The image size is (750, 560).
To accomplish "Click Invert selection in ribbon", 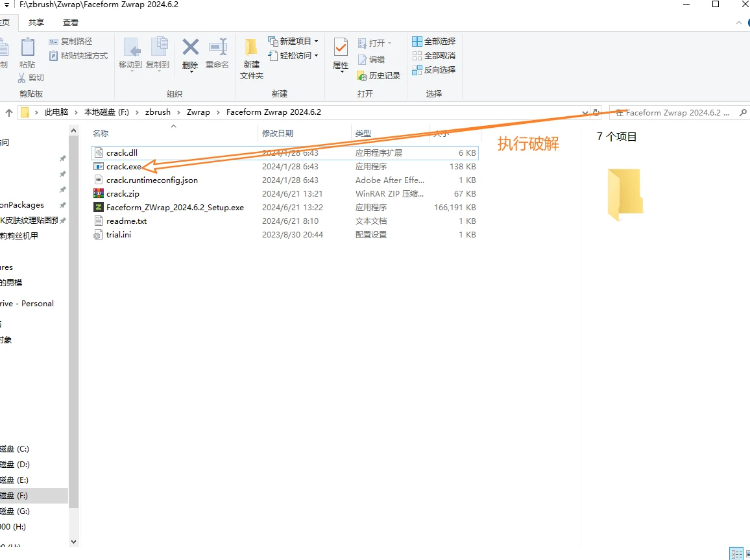I will (x=434, y=70).
